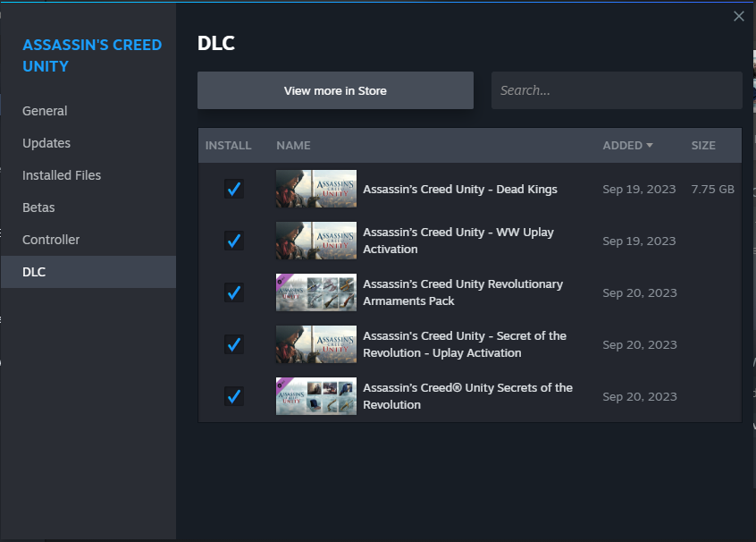The image size is (756, 542).
Task: Toggle install for Assassin's Creed® Unity Secrets of the Revolution
Action: click(234, 396)
